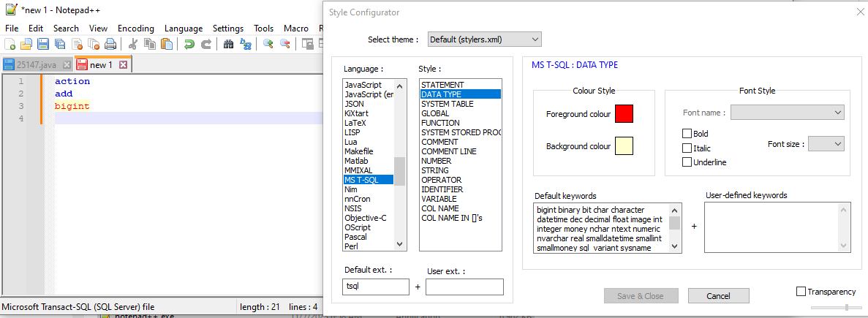868x318 pixels.
Task: Click the red Foreground colour swatch
Action: 624,114
